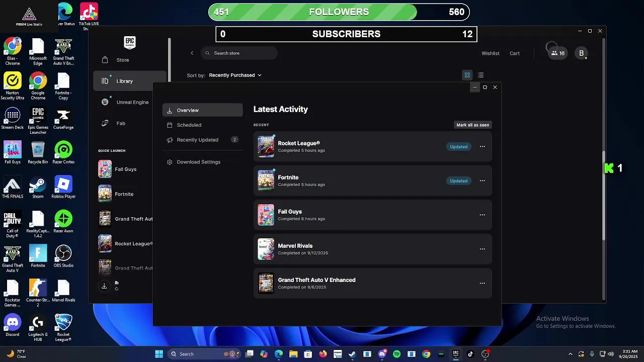Switch library to list view
The width and height of the screenshot is (644, 362).
480,75
